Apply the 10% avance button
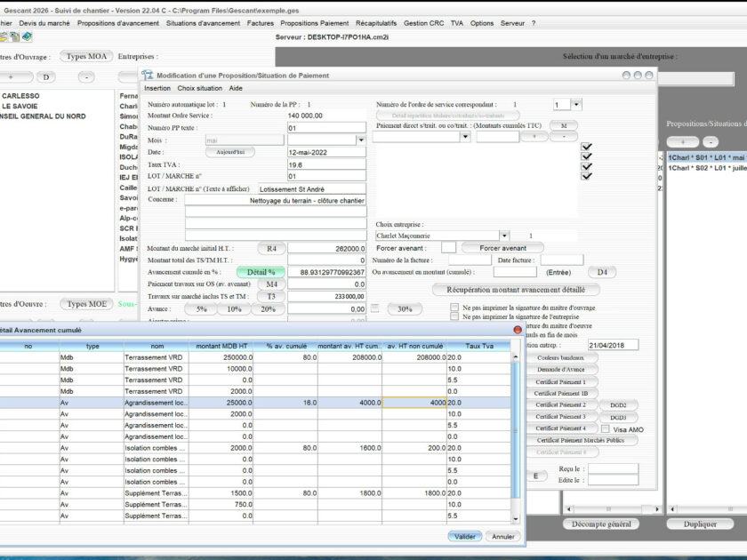747x560 pixels. (234, 309)
